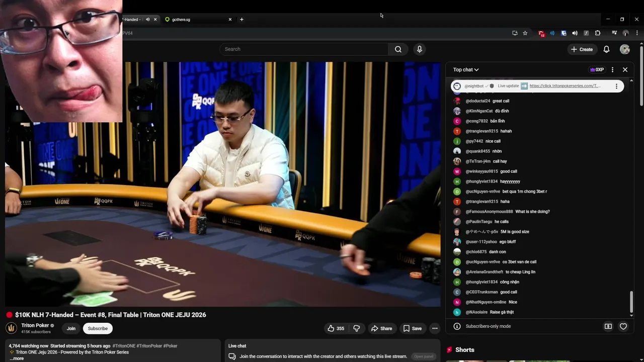Viewport: 644px width, 362px height.
Task: Click the install app icon in address bar
Action: tap(514, 33)
